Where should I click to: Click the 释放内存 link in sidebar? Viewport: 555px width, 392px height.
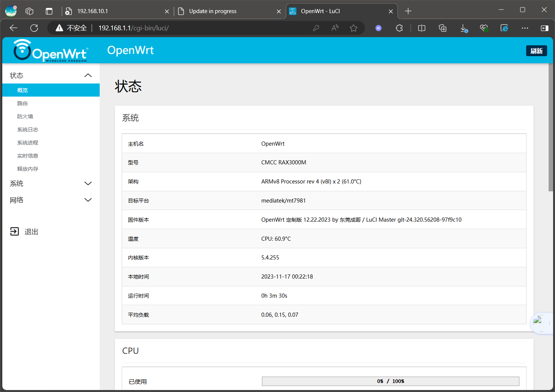pyautogui.click(x=28, y=169)
